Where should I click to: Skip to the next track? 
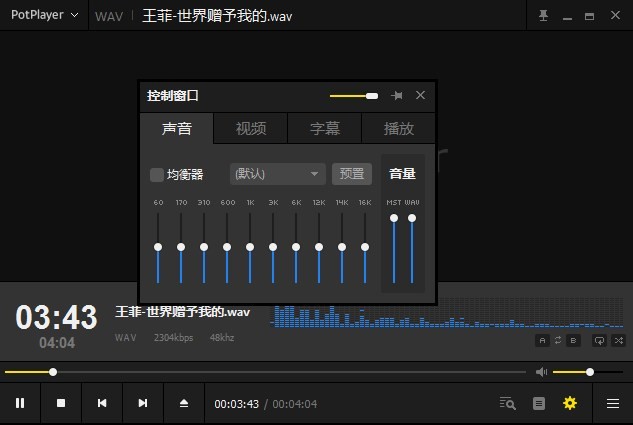(143, 403)
